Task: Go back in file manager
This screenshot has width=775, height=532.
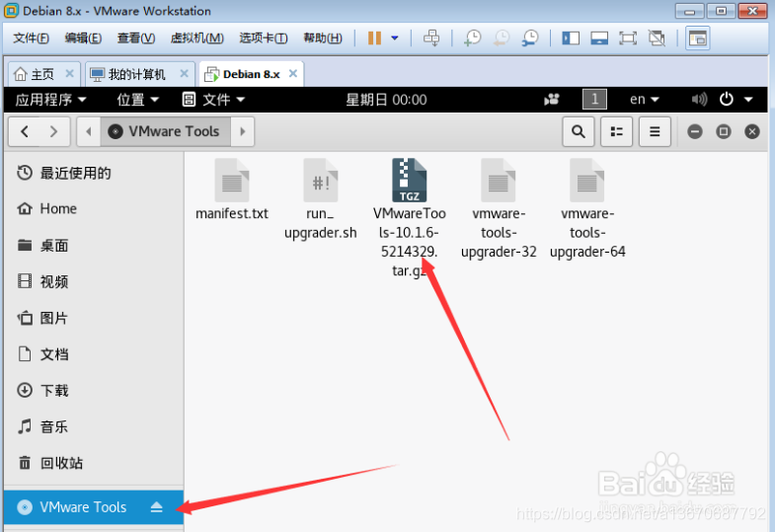Action: coord(25,132)
